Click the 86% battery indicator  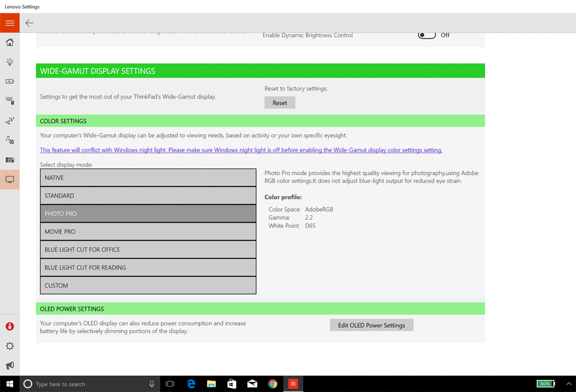coord(545,384)
